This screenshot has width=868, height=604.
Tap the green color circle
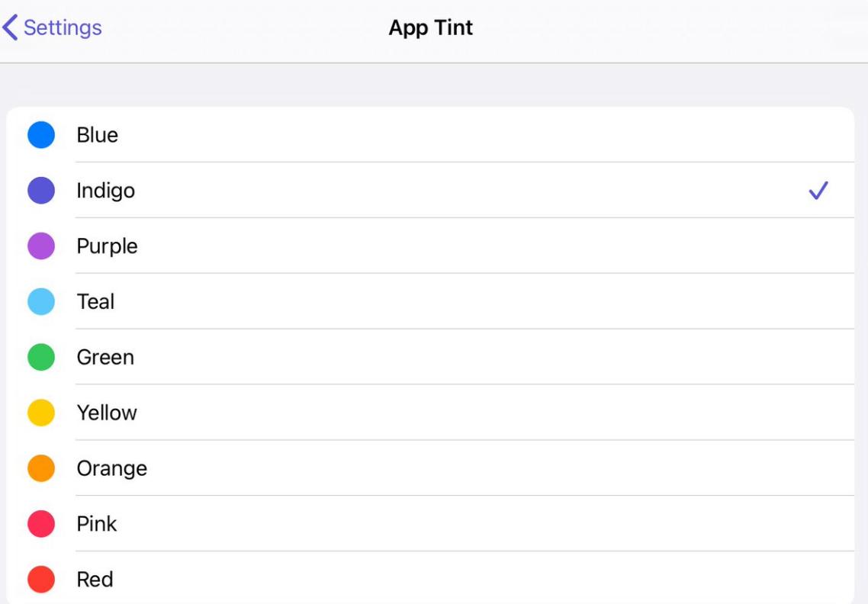tap(41, 357)
